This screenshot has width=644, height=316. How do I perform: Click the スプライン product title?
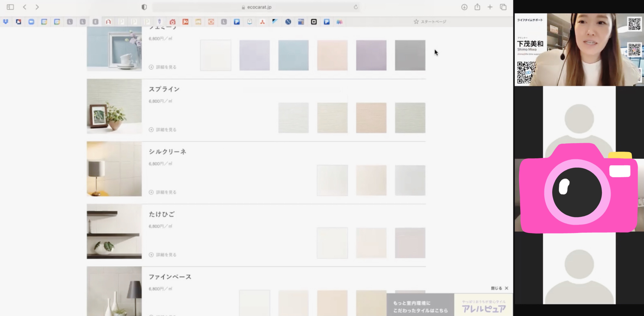164,89
